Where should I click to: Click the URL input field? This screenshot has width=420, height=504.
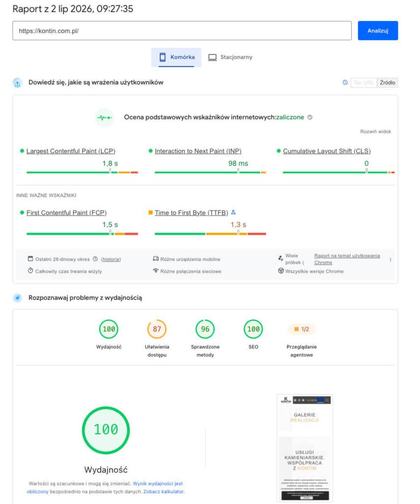pyautogui.click(x=182, y=31)
